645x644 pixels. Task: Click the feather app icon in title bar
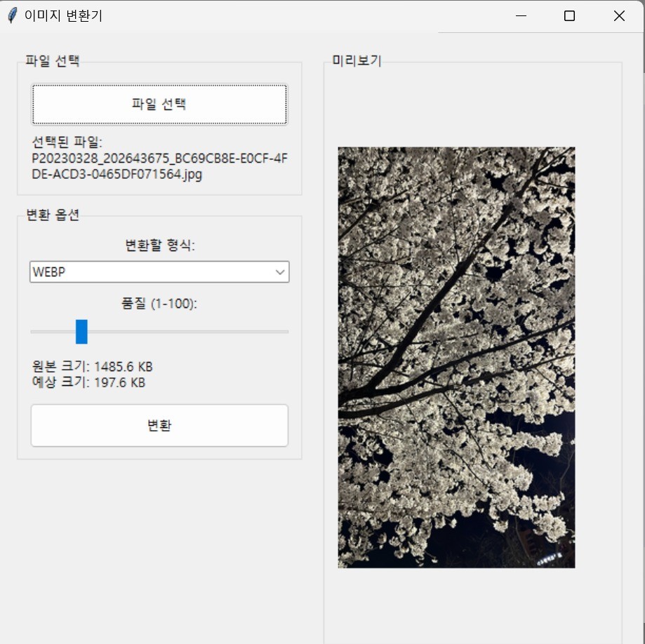12,16
